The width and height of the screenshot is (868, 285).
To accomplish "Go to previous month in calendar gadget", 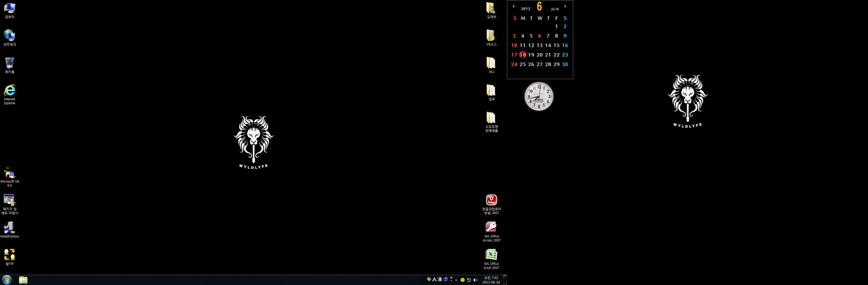I will 514,7.
